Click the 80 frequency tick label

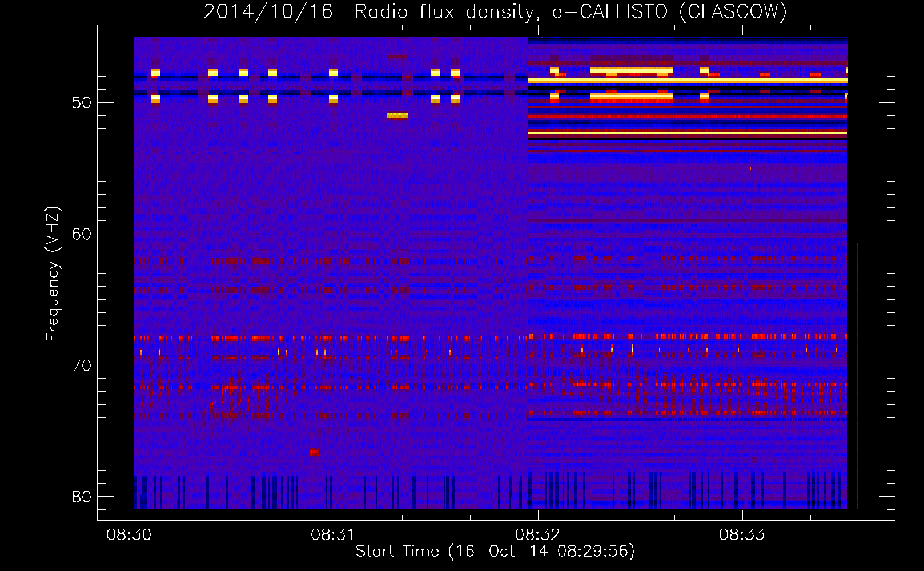pyautogui.click(x=82, y=497)
